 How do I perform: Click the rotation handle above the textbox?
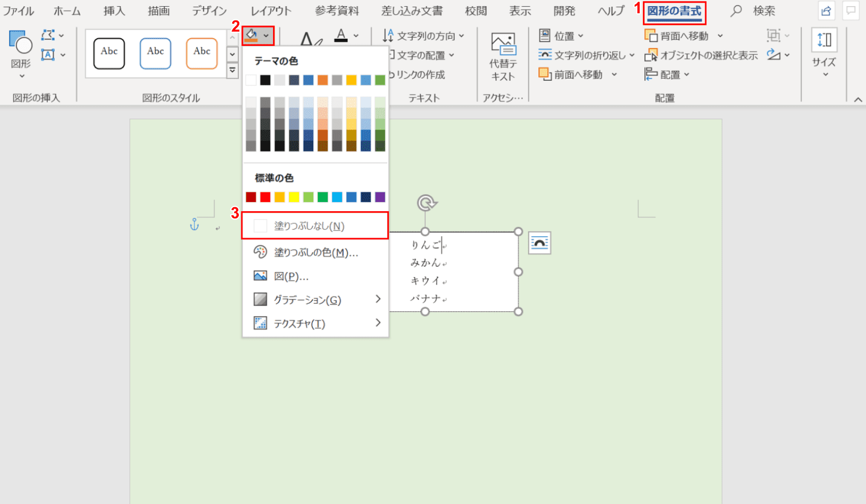coord(426,203)
